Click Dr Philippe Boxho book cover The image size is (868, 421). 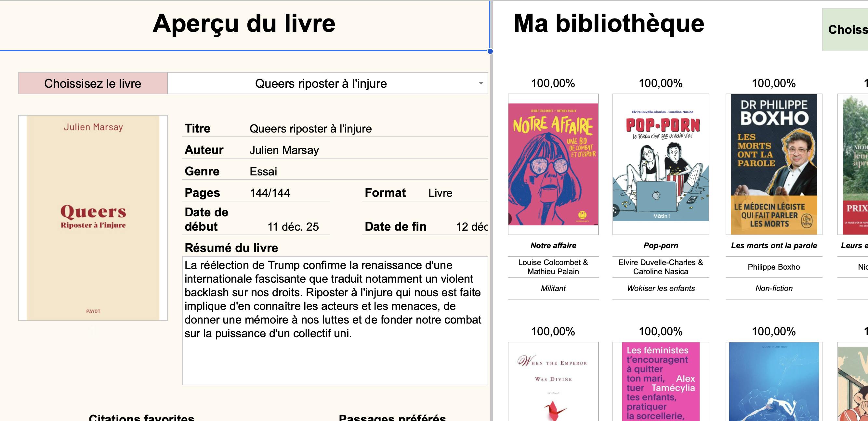[x=774, y=164]
